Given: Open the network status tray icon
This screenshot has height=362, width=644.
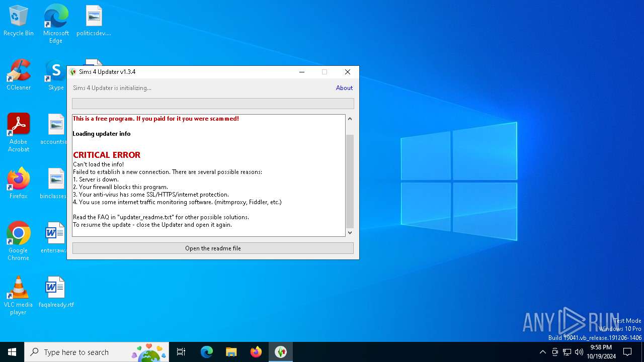Looking at the screenshot, I should [x=567, y=352].
